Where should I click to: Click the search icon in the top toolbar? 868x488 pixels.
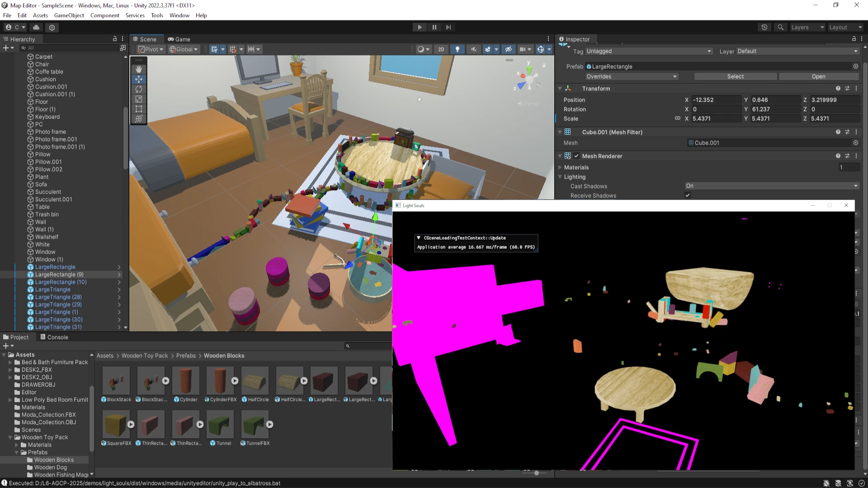tap(780, 27)
